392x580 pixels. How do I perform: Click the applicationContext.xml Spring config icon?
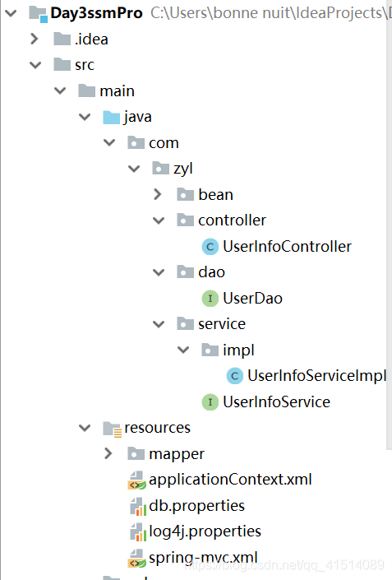click(x=136, y=480)
